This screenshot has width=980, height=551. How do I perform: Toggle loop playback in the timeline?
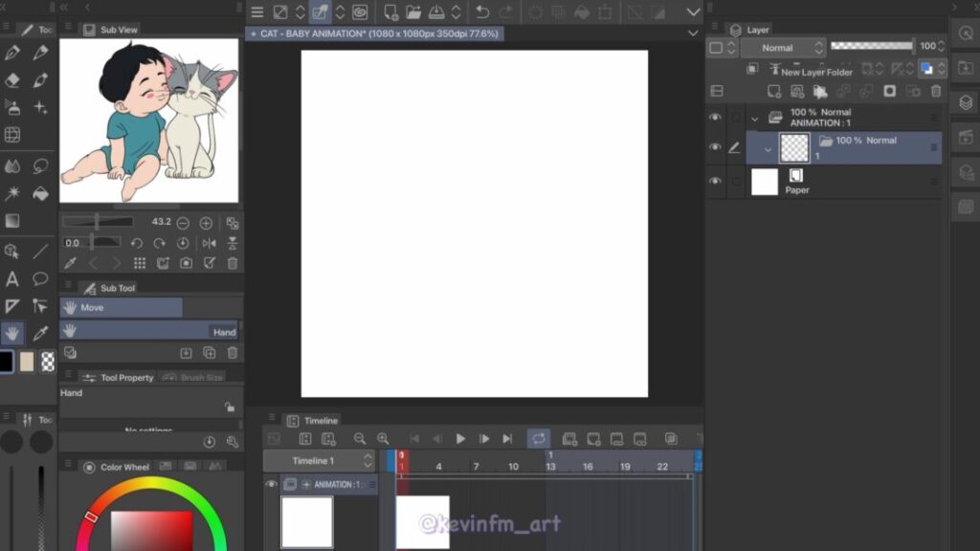coord(539,438)
